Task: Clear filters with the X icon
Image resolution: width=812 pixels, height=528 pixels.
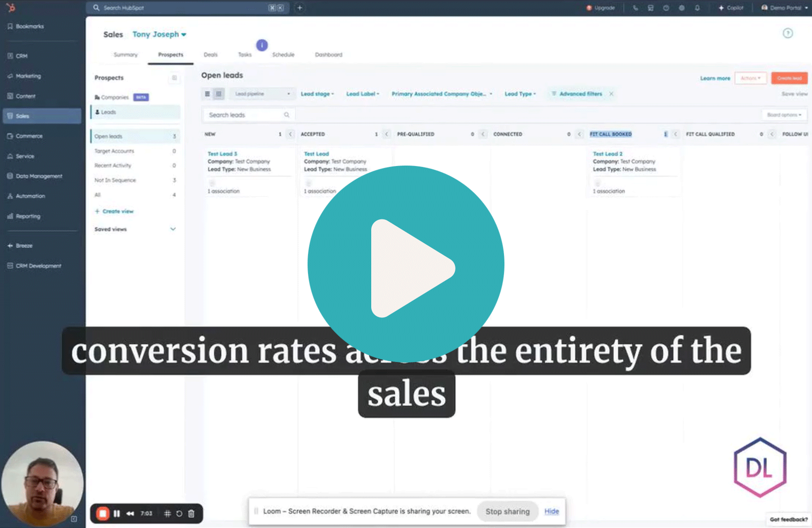Action: 611,94
